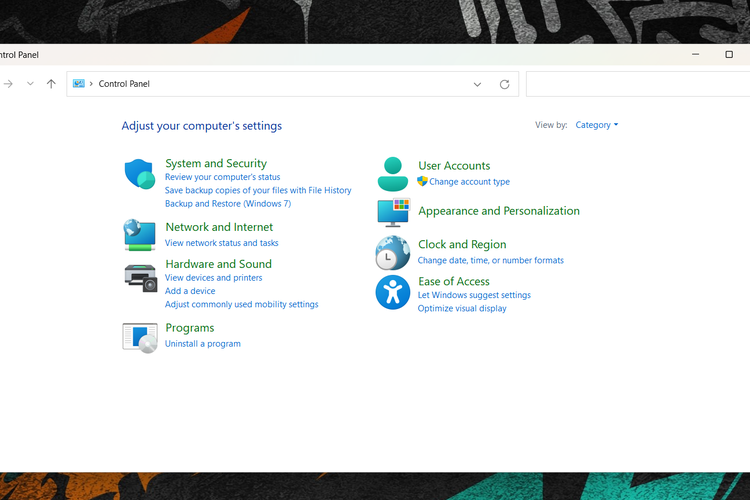Open Backup and Restore (Windows 7) link

227,203
